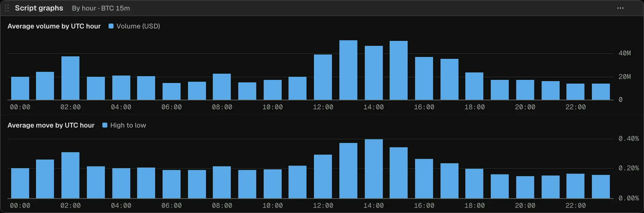
Task: Click the 0.00% y-axis label
Action: [628, 198]
